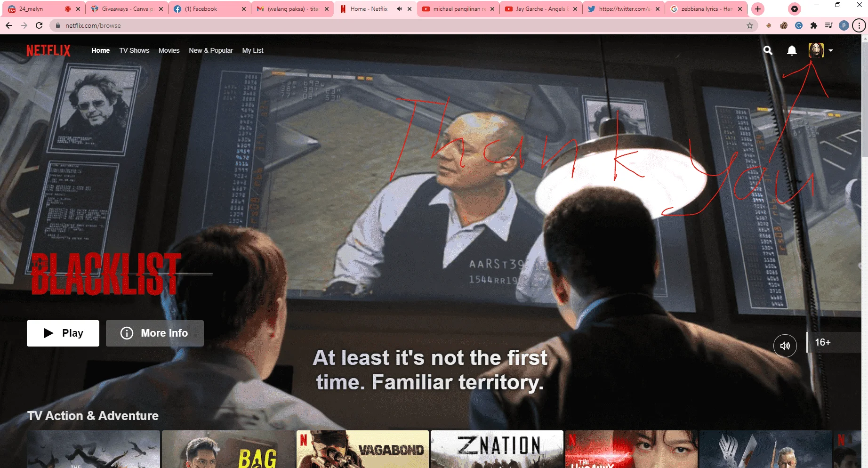Image resolution: width=868 pixels, height=468 pixels.
Task: Click the netflix.com/browse address bar
Action: pyautogui.click(x=405, y=25)
